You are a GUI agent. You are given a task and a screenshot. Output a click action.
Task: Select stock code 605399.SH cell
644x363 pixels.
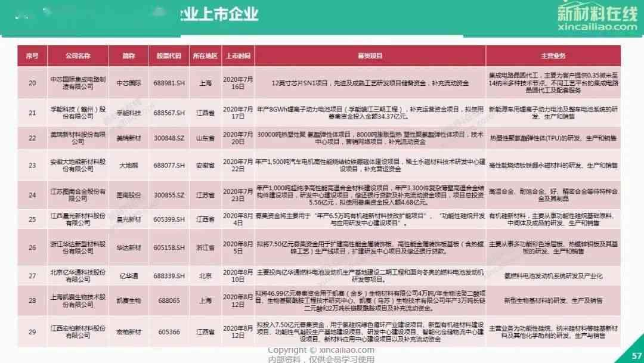coord(169,219)
